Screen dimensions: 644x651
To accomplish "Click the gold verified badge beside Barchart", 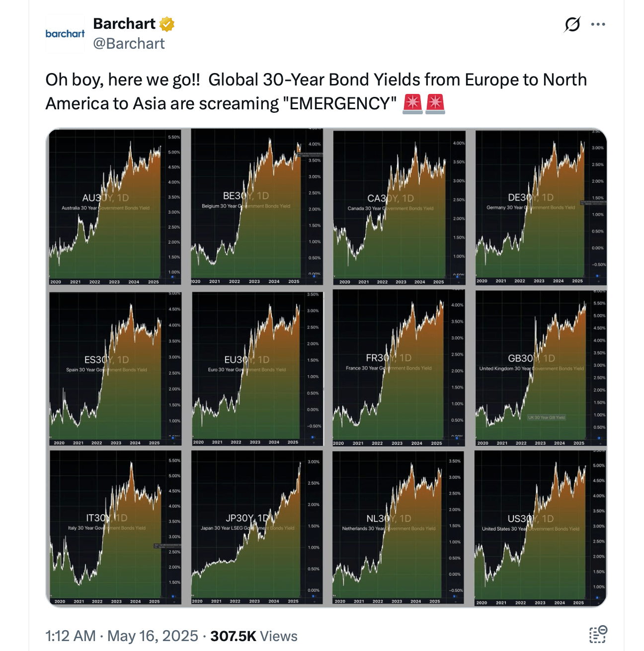I will pyautogui.click(x=166, y=23).
